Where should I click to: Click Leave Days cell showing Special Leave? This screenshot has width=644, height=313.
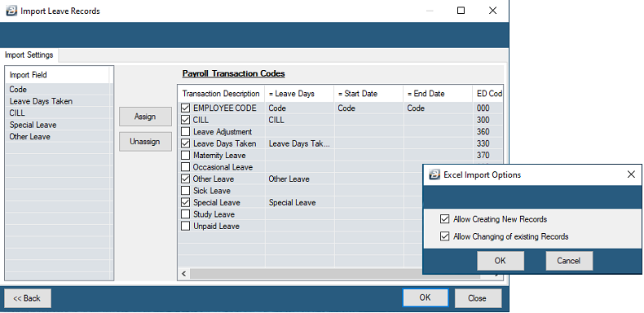[x=299, y=202]
